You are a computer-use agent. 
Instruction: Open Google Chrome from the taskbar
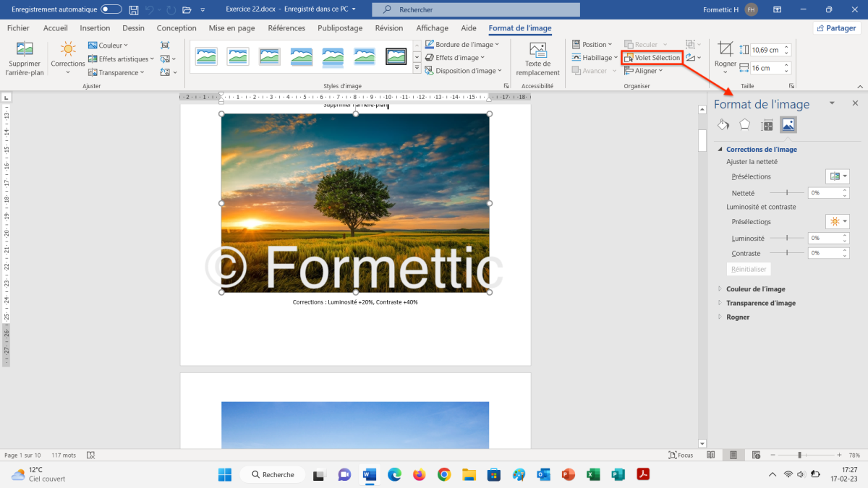(x=444, y=474)
